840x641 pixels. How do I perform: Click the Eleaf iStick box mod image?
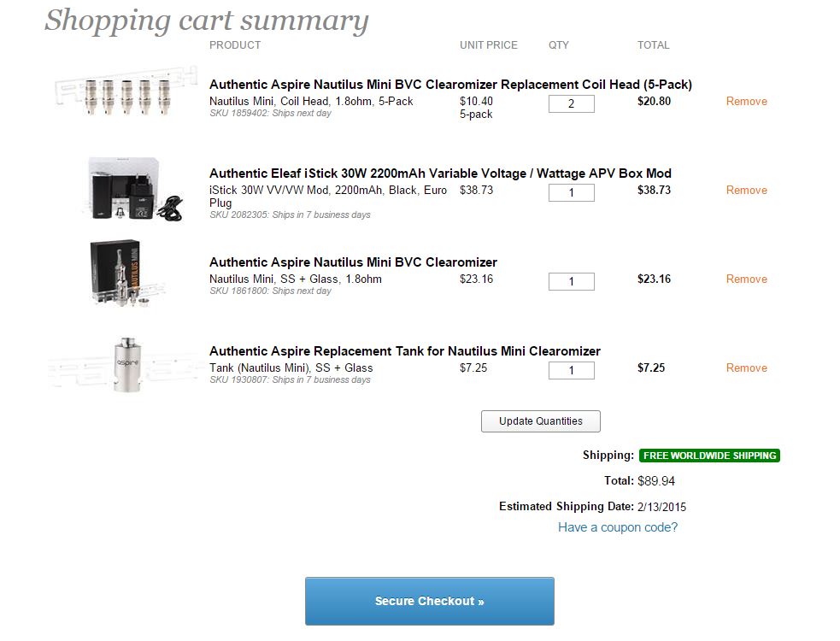(135, 190)
